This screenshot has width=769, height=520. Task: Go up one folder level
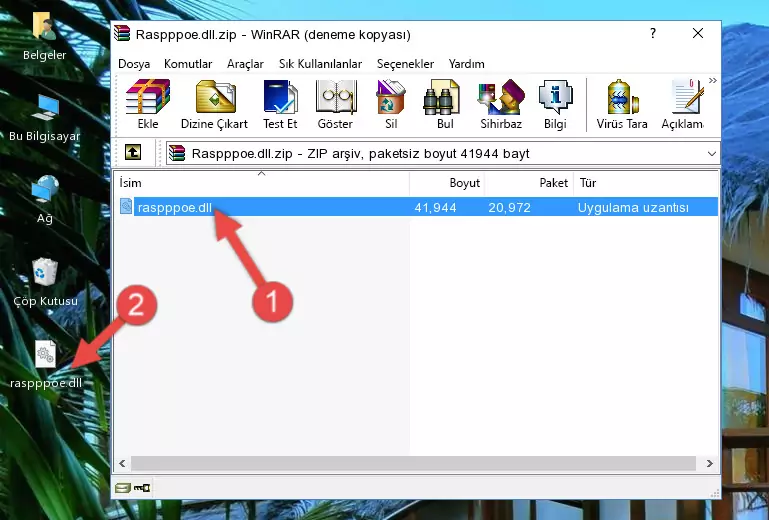133,153
